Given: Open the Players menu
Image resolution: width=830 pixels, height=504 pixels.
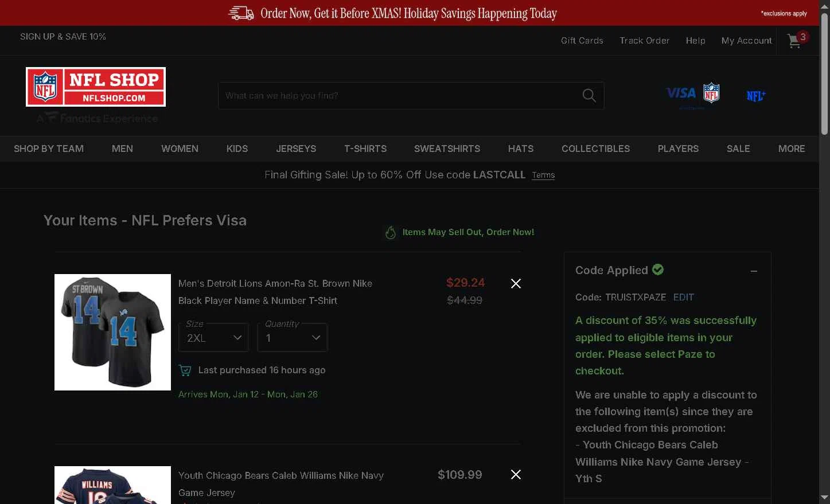Looking at the screenshot, I should tap(678, 149).
